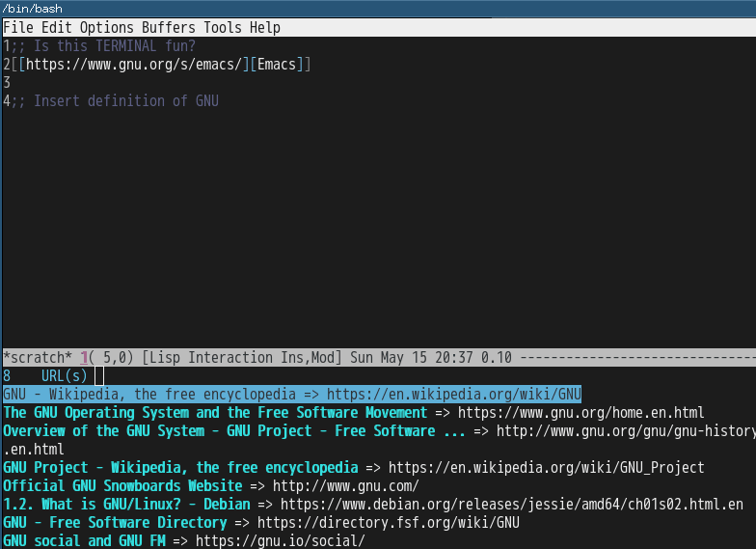
Task: Click the load average 0.10 in mode line
Action: (496, 357)
